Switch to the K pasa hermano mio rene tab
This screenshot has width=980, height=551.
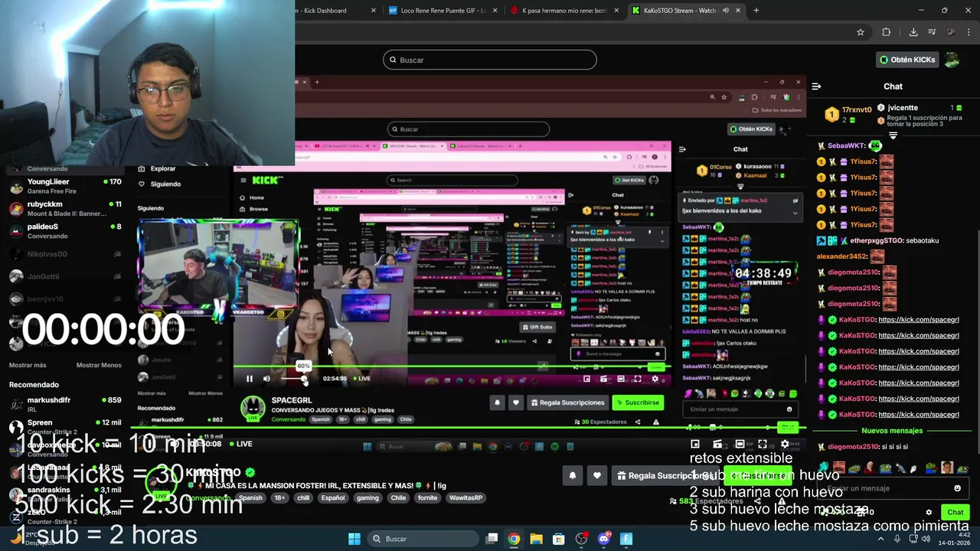[x=563, y=11]
